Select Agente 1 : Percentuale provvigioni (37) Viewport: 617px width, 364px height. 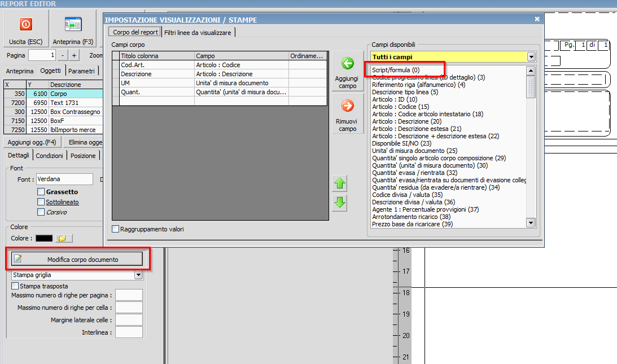point(426,209)
